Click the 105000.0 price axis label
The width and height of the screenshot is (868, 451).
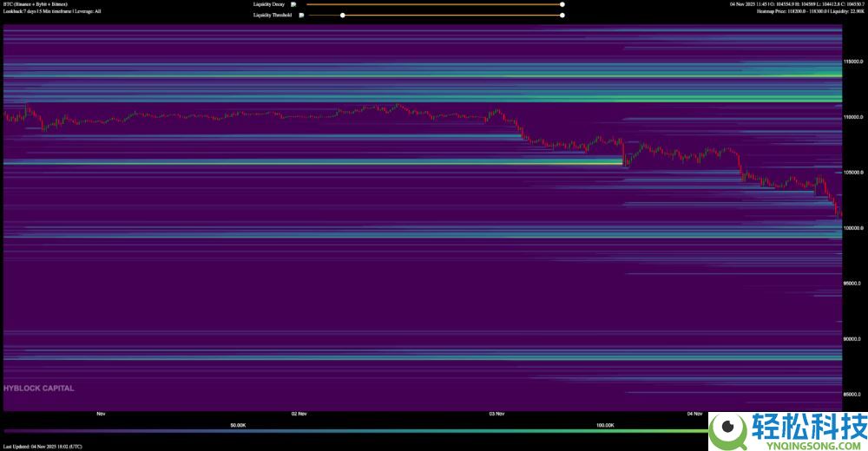coord(853,172)
